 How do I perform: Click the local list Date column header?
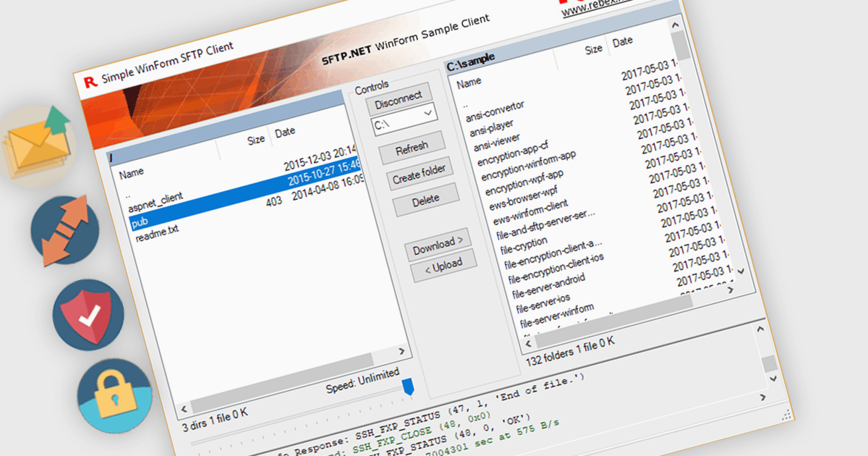(x=622, y=42)
